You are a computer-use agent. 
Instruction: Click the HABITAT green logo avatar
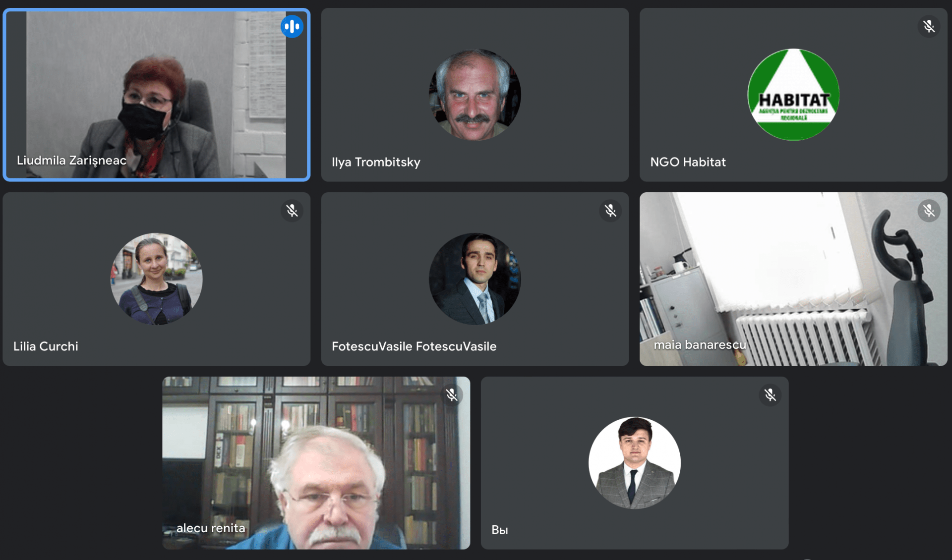pyautogui.click(x=793, y=94)
